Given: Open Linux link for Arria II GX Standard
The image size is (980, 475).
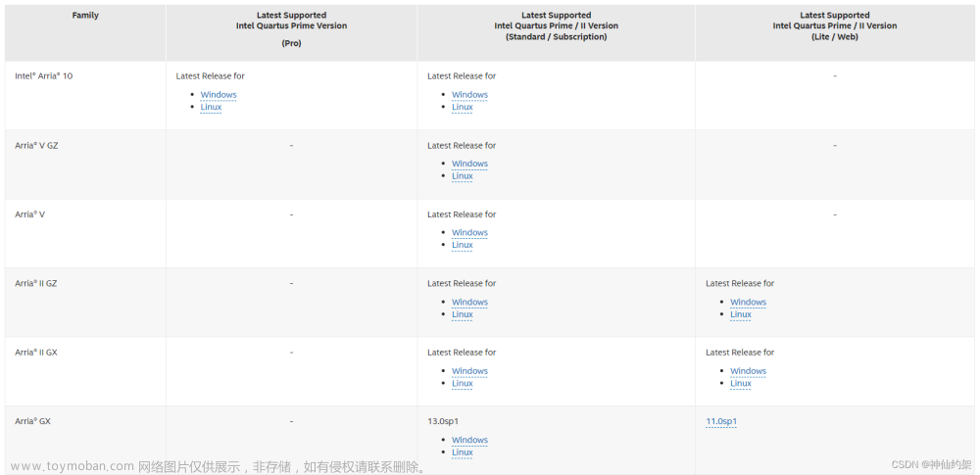Looking at the screenshot, I should [462, 383].
